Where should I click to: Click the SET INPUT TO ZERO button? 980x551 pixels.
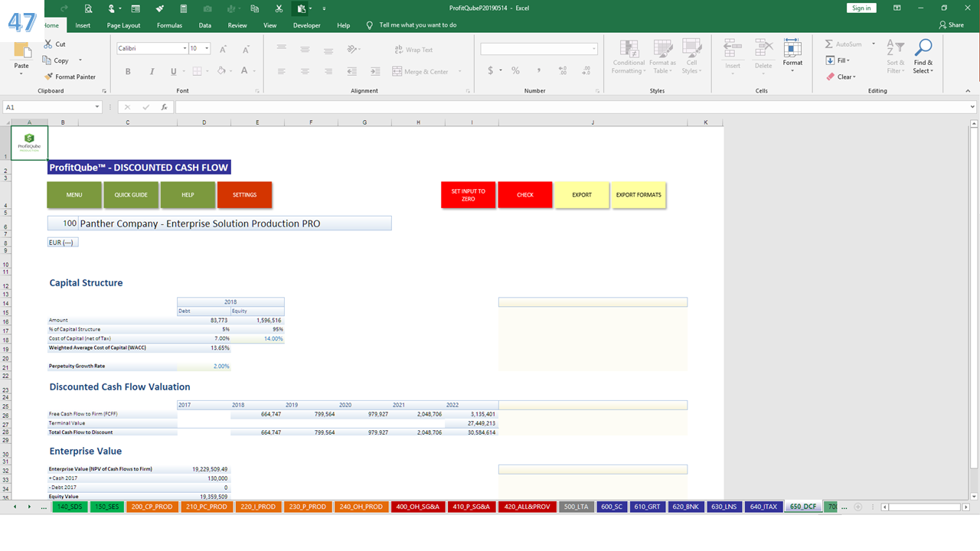pos(468,195)
